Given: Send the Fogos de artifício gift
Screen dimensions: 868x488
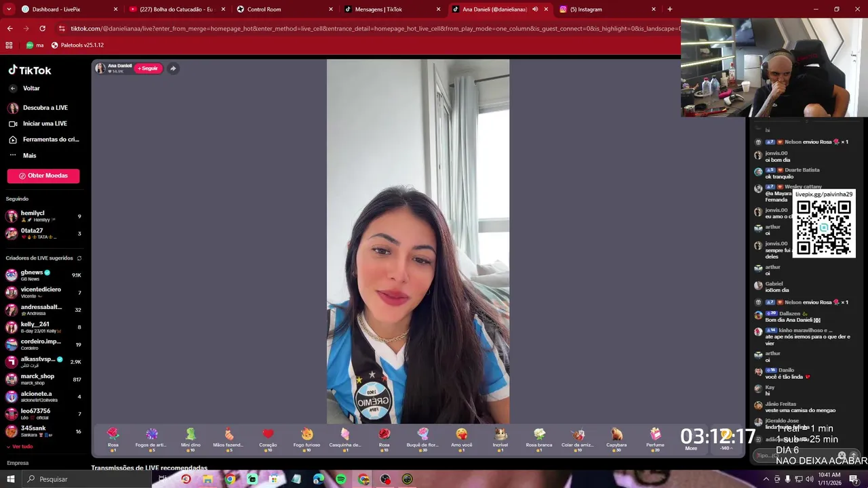Looking at the screenshot, I should pos(151,439).
